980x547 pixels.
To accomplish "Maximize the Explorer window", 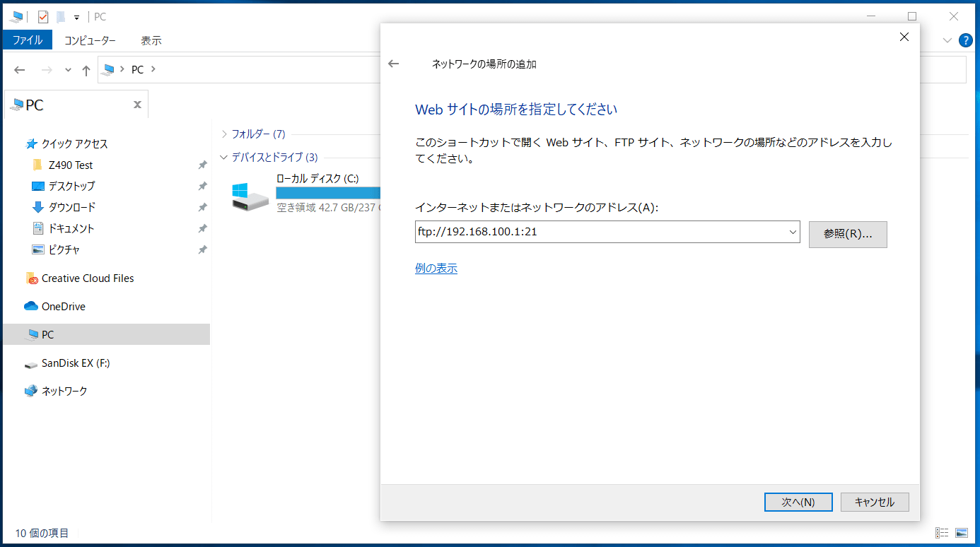I will (x=912, y=16).
